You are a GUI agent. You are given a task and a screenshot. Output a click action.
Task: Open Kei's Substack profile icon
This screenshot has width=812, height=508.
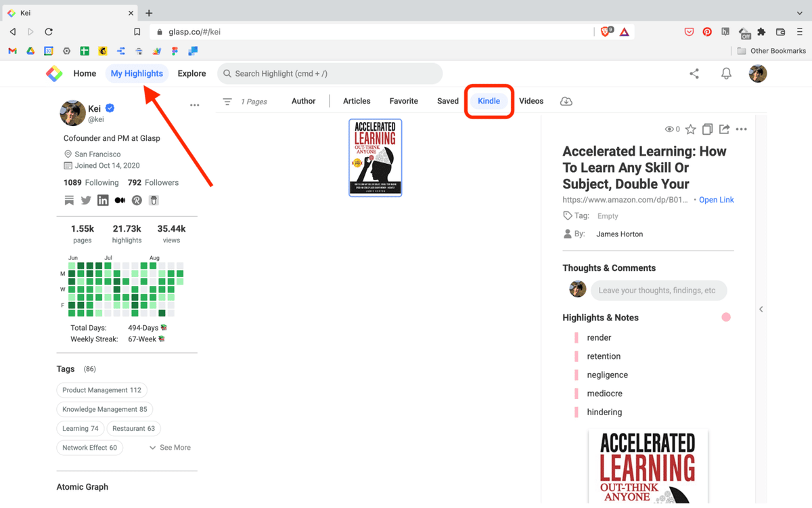coord(69,200)
